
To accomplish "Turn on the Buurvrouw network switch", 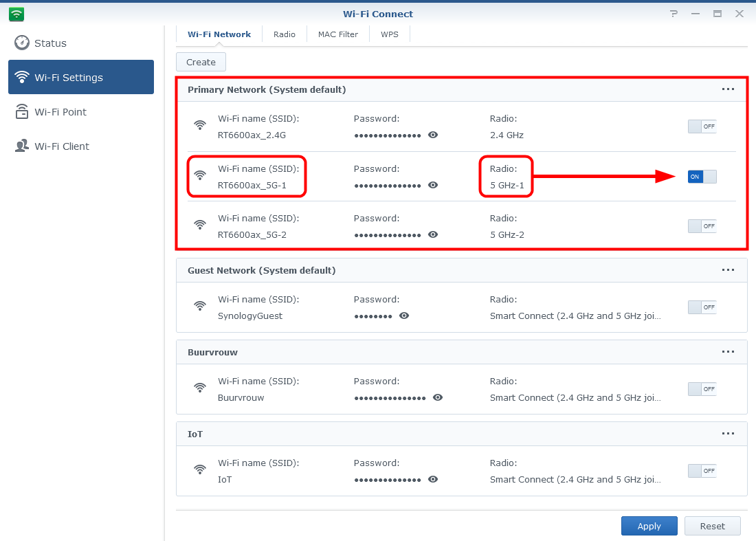I will (x=702, y=389).
